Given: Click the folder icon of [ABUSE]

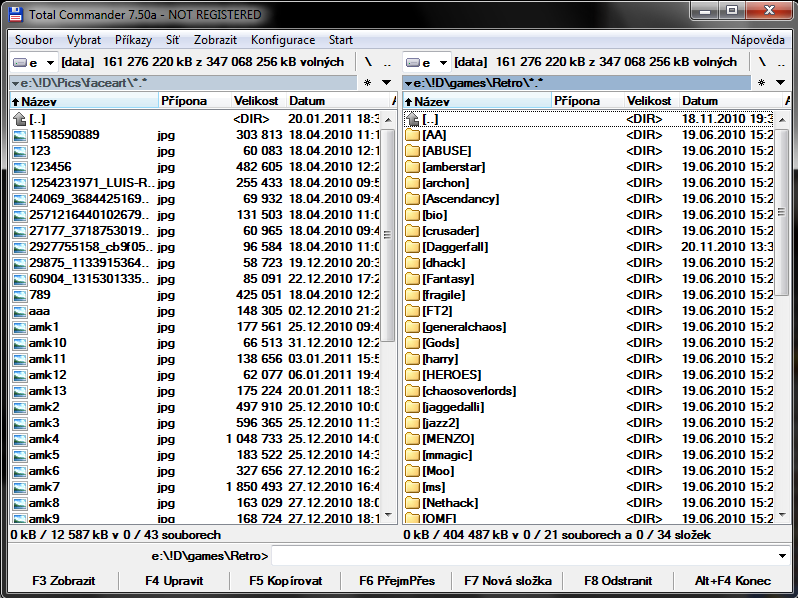Looking at the screenshot, I should click(413, 151).
